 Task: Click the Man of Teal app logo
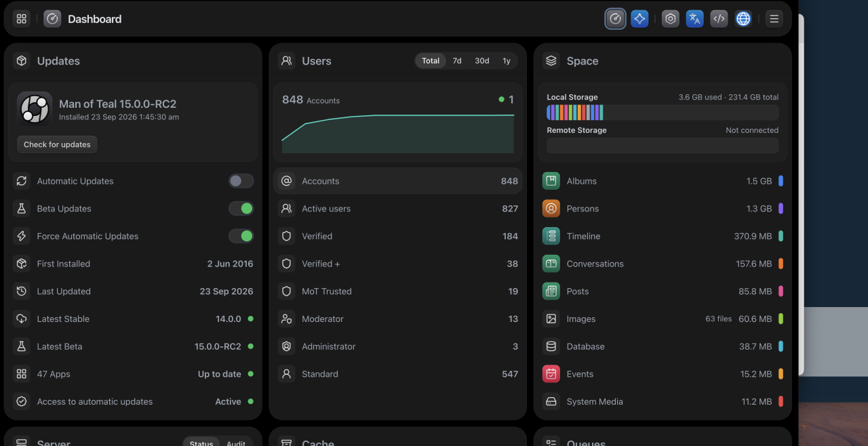click(x=35, y=109)
